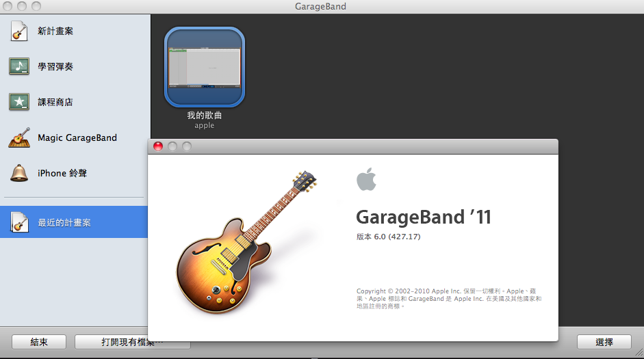Click the GarageBand '11 title text
644x359 pixels.
click(x=424, y=217)
